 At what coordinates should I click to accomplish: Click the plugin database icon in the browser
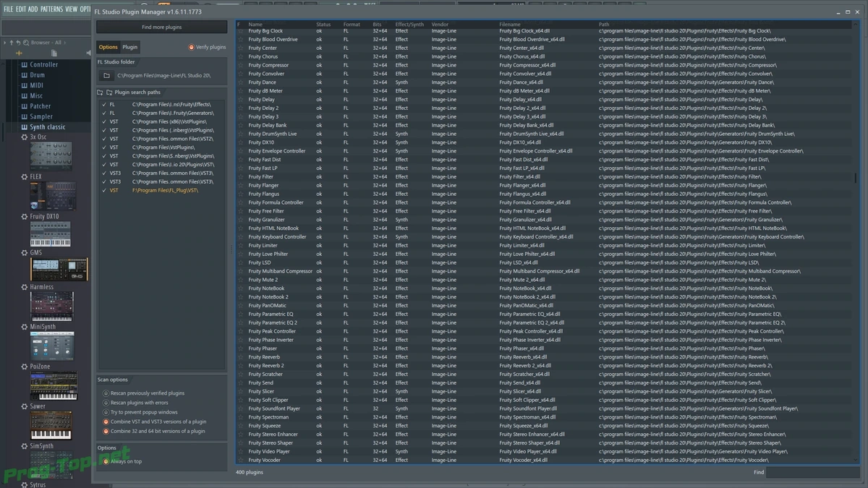point(19,53)
